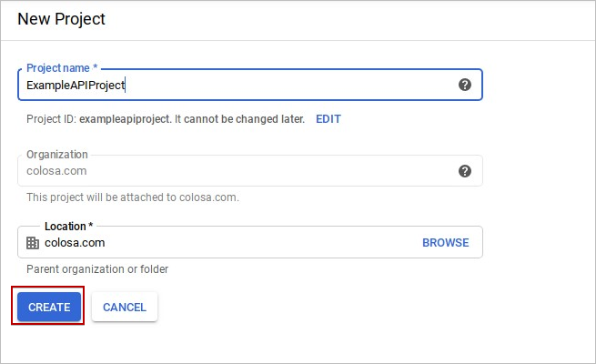
Task: Click the Parent organization or folder hint
Action: point(97,269)
